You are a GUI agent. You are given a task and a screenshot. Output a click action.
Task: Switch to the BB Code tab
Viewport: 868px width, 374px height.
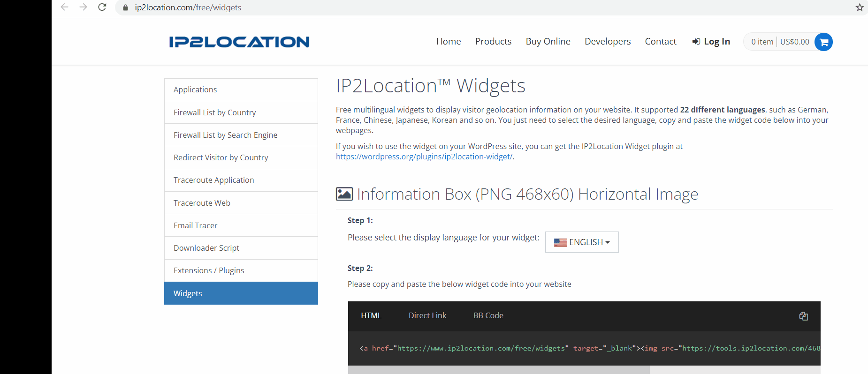tap(488, 315)
